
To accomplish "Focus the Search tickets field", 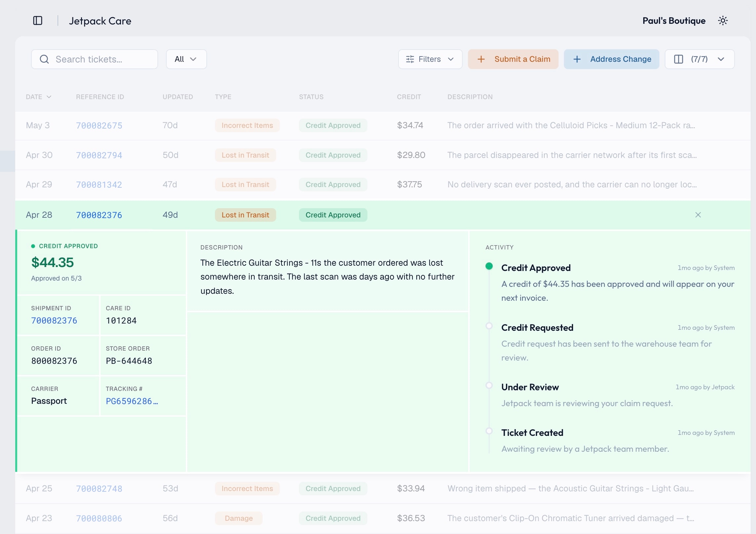I will (x=95, y=59).
